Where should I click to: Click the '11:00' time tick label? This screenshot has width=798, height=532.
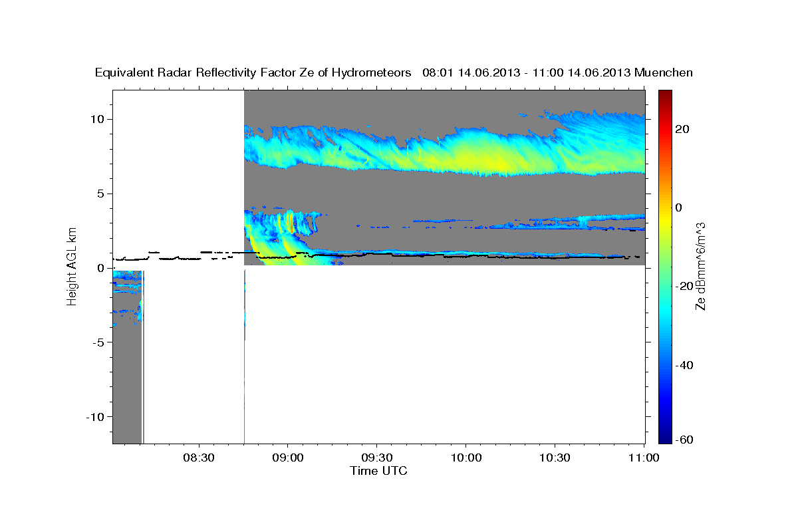[x=643, y=459]
